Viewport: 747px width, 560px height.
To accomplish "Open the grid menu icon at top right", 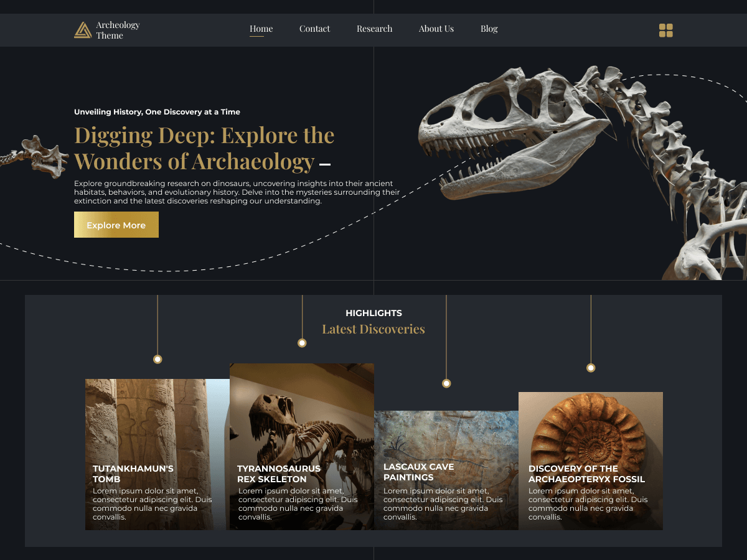I will tap(665, 29).
